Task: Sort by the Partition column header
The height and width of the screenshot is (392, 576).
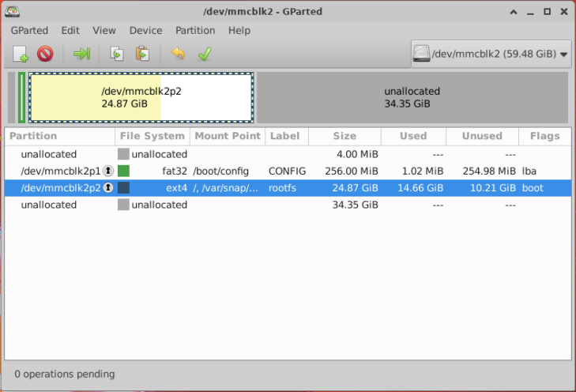Action: (60, 136)
